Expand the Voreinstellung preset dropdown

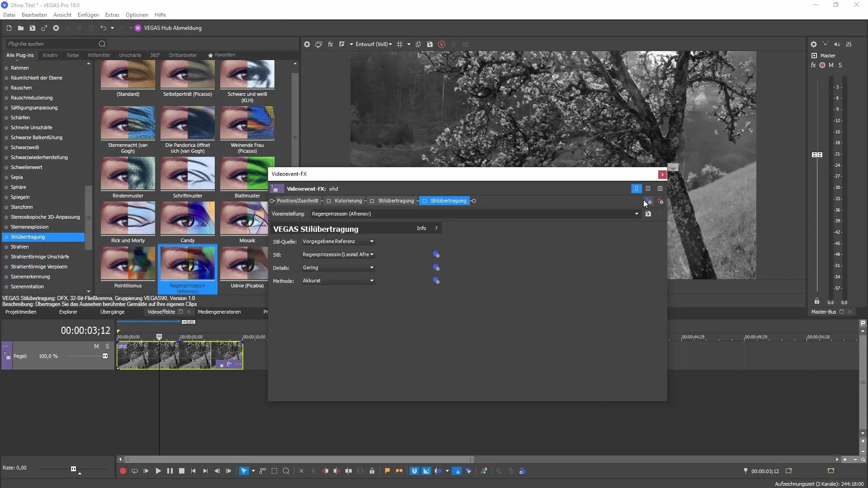[x=637, y=214]
